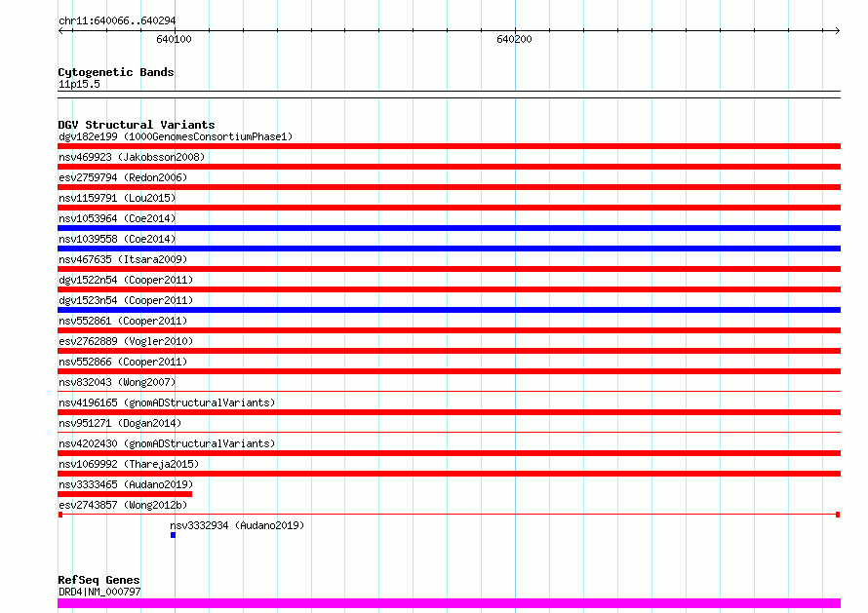868x613 pixels.
Task: Open the nsv3333465 (Audano2019) label
Action: point(126,484)
